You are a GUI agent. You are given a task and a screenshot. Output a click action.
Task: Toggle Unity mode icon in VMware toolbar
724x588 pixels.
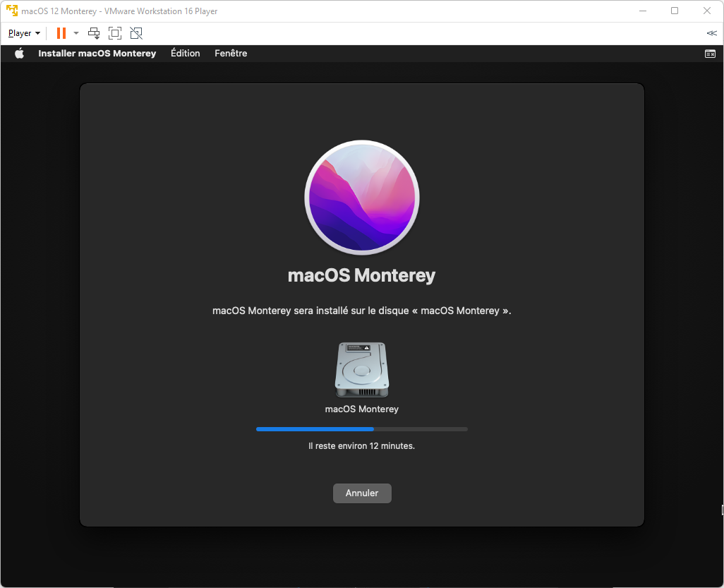point(136,33)
